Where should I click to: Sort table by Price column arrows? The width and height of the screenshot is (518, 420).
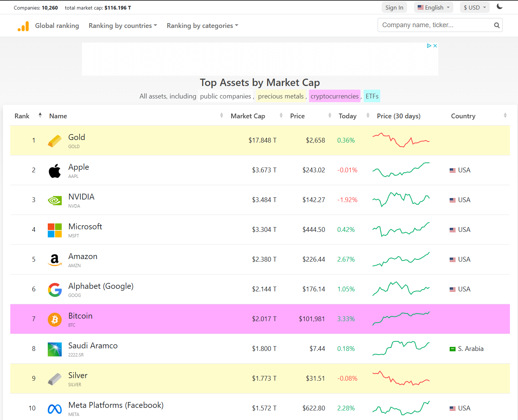coord(330,115)
